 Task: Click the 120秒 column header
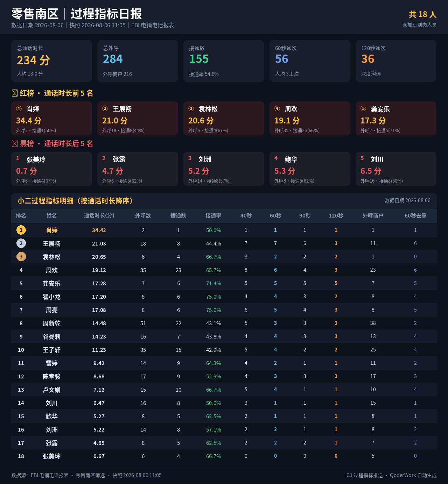336,215
